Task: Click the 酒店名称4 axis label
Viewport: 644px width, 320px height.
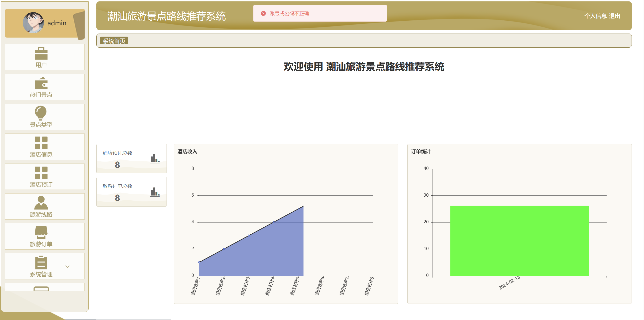Action: pyautogui.click(x=269, y=286)
